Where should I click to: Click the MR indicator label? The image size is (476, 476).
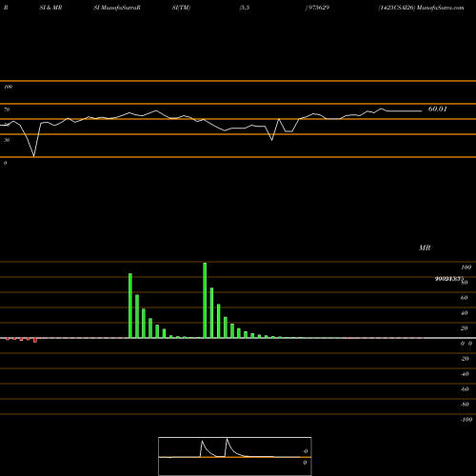click(425, 248)
